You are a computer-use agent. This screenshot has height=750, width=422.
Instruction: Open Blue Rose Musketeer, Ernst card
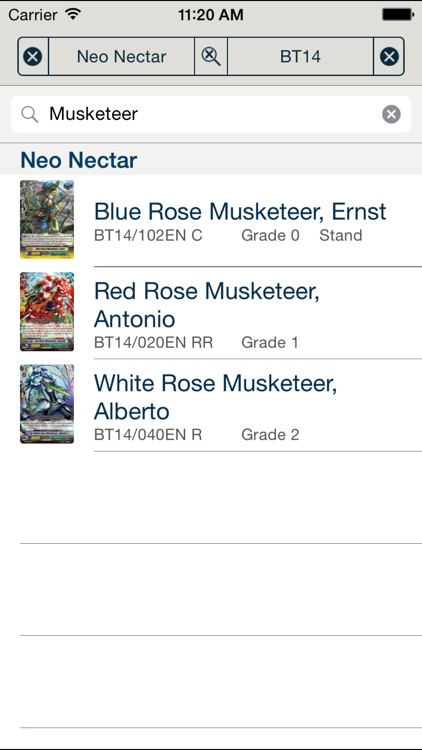click(211, 221)
